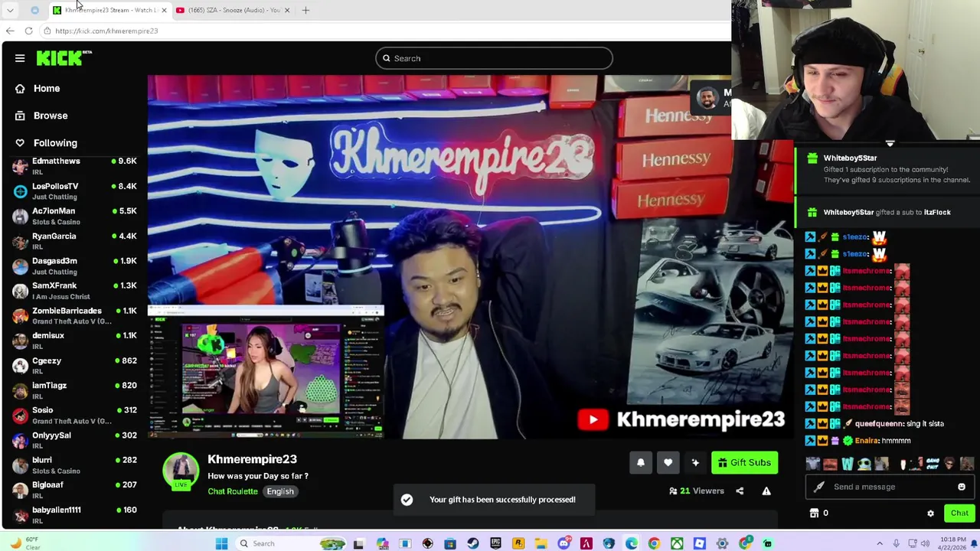The width and height of the screenshot is (980, 551).
Task: Click the English language tag
Action: click(280, 491)
